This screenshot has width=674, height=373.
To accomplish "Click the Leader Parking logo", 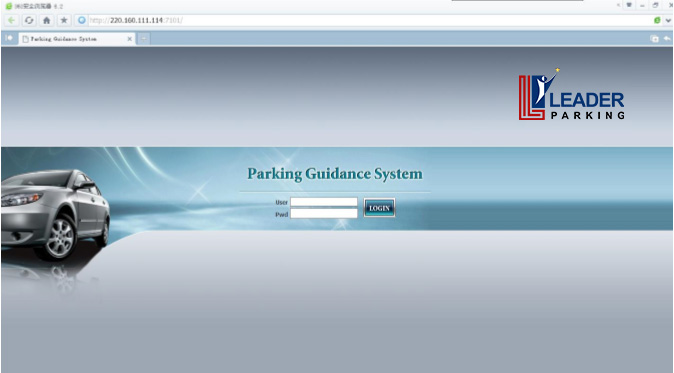I will click(572, 95).
